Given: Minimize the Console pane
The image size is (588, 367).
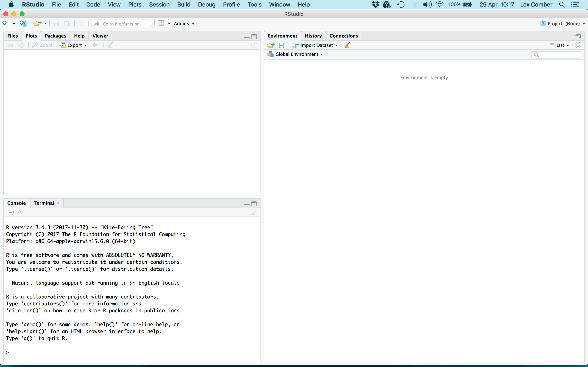Looking at the screenshot, I should [246, 205].
